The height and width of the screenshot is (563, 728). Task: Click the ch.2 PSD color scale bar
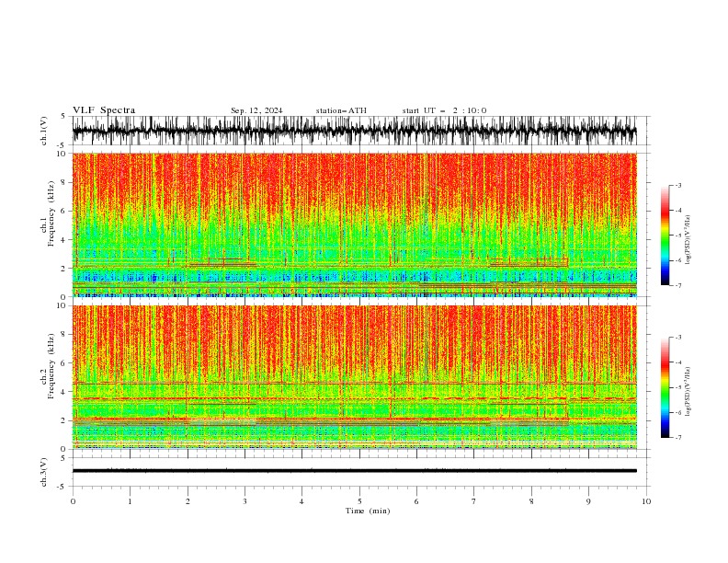665,387
